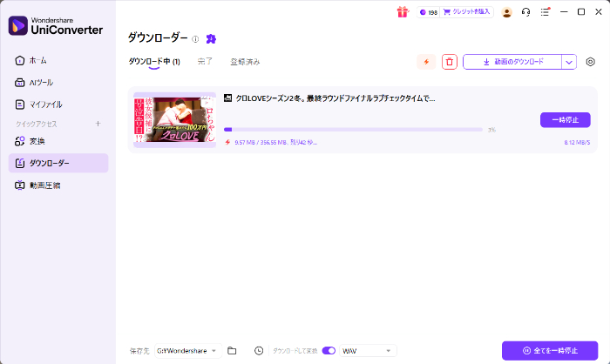Switch to the ダウンロード中 (1) tab
610x364 pixels.
[x=154, y=62]
